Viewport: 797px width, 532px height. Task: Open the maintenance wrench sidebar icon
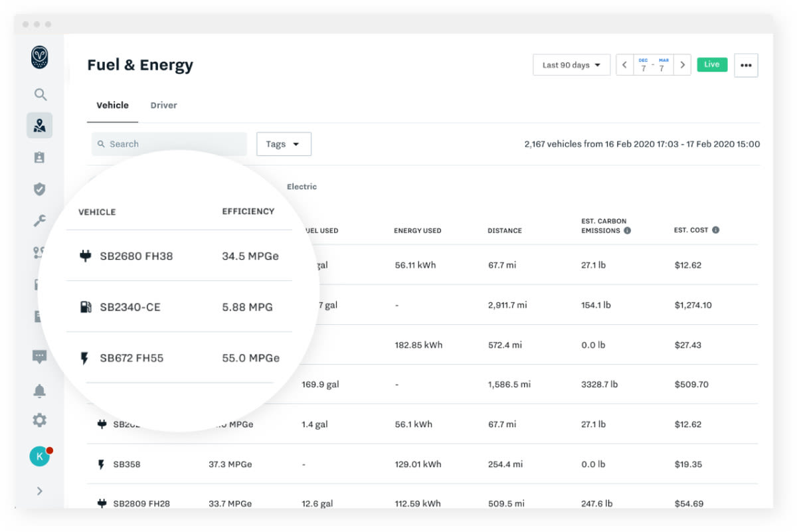40,221
